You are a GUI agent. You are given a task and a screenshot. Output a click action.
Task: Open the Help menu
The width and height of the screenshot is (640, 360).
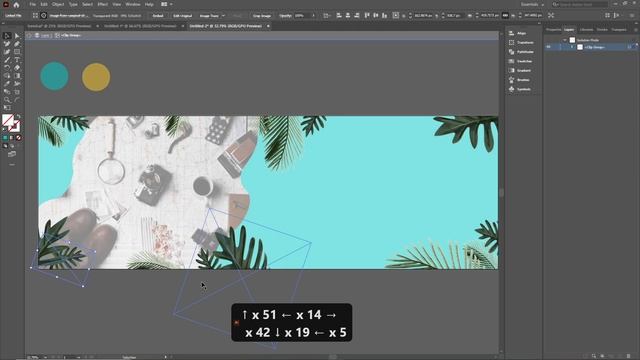click(x=149, y=4)
